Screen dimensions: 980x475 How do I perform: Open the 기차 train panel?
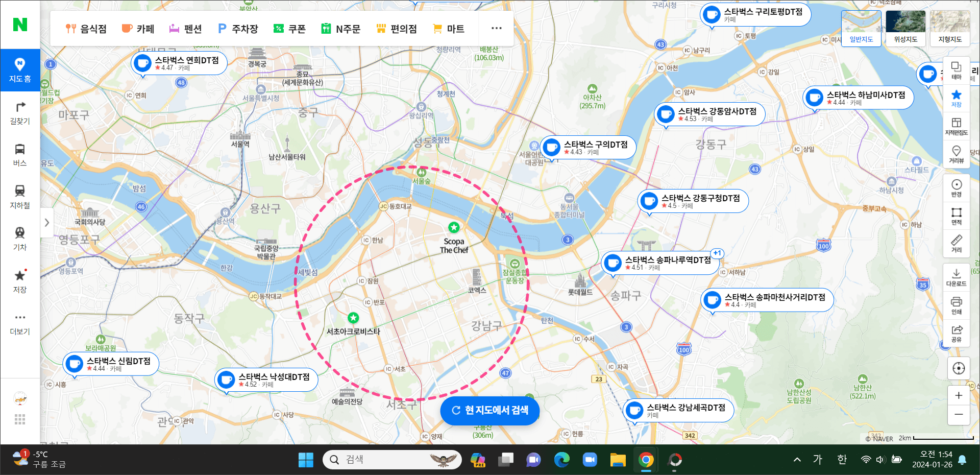pos(20,239)
